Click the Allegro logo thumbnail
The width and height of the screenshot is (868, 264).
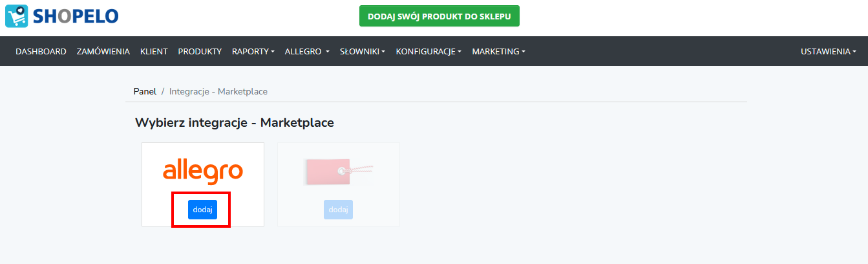click(x=203, y=171)
